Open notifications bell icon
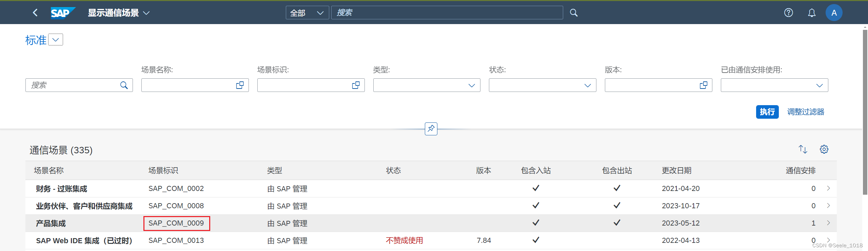 pos(812,13)
